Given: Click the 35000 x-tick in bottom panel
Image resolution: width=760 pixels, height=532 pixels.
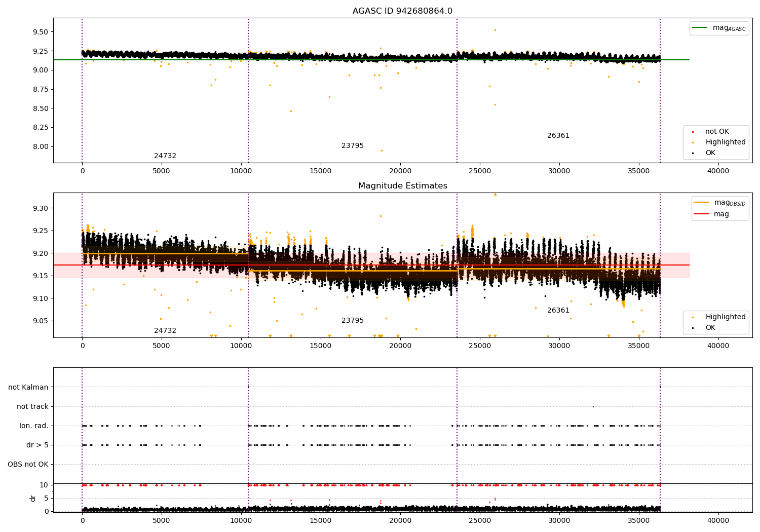Looking at the screenshot, I should pyautogui.click(x=638, y=521).
